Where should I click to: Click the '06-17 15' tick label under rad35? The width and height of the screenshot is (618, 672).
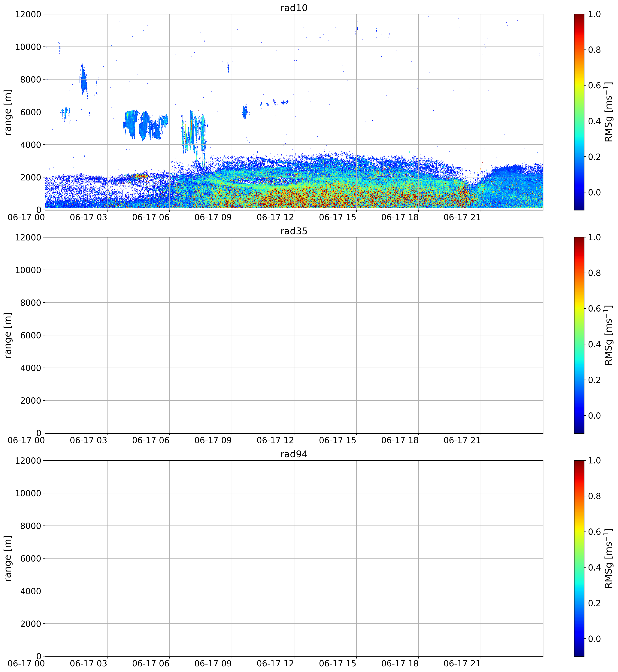click(338, 441)
